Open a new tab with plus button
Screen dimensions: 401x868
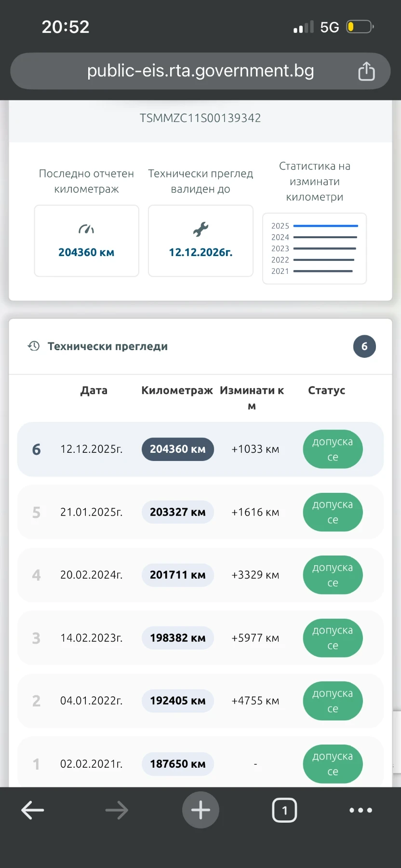200,810
